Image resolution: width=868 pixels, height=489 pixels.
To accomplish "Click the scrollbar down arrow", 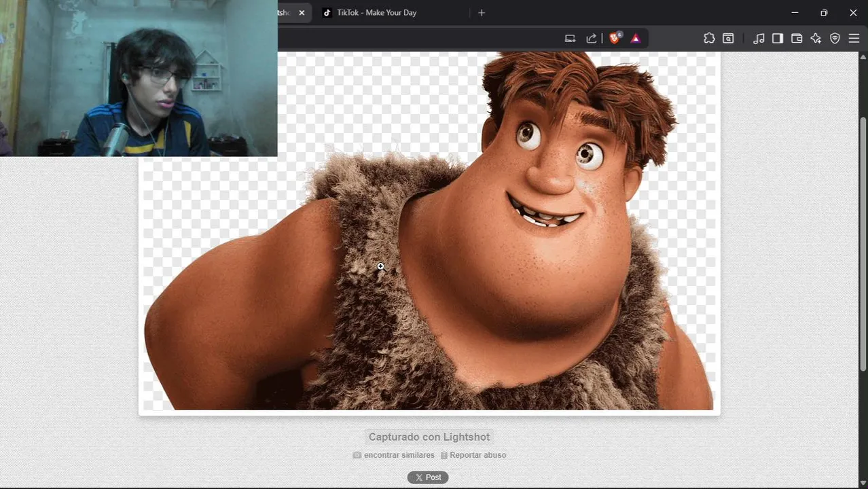I will [863, 483].
